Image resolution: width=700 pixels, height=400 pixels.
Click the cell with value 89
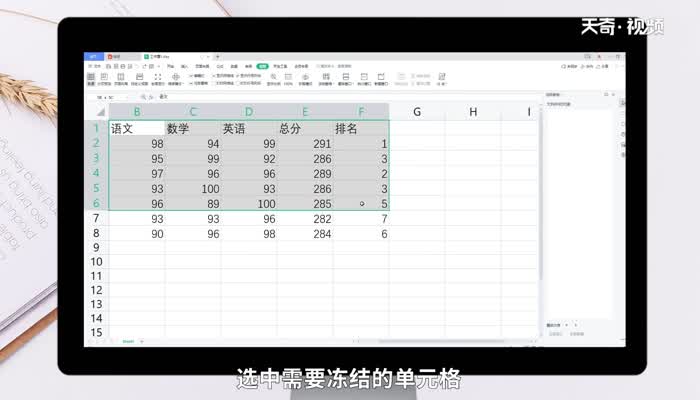point(193,204)
